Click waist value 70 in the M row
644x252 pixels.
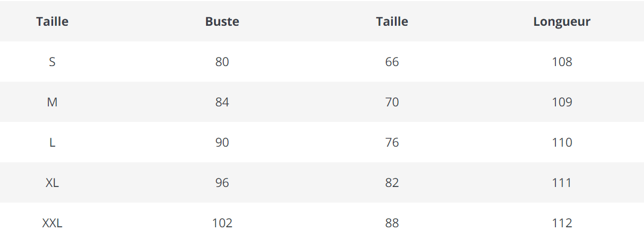tap(392, 102)
